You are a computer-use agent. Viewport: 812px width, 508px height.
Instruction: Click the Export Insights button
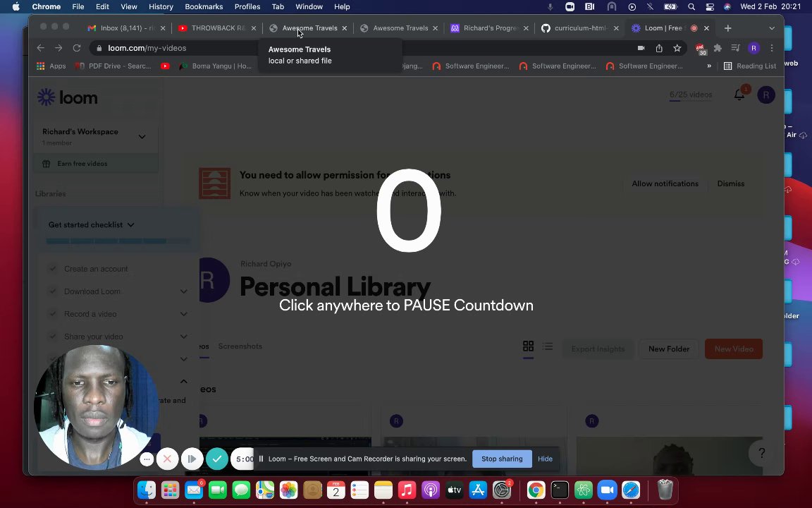pos(598,349)
